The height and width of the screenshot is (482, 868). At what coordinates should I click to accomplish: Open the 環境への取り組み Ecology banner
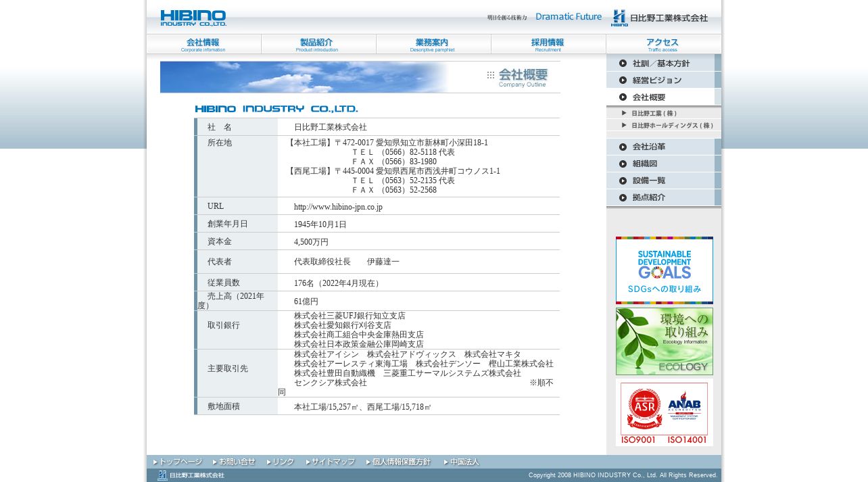(665, 341)
